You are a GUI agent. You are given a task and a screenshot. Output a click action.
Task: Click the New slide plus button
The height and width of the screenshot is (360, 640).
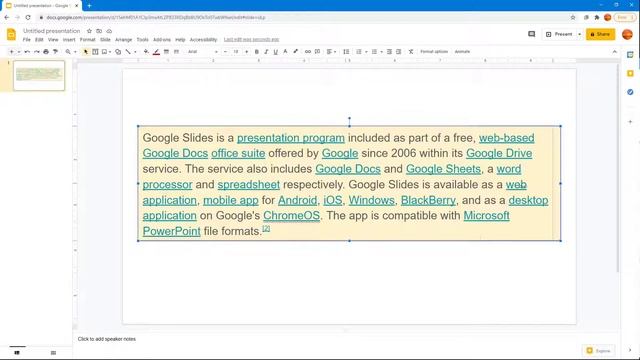coord(11,52)
